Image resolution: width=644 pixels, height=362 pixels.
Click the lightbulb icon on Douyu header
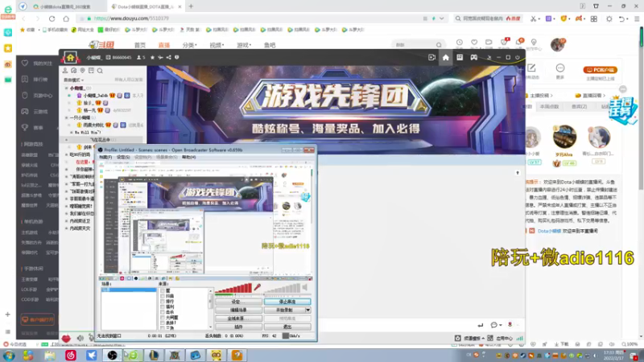(534, 43)
